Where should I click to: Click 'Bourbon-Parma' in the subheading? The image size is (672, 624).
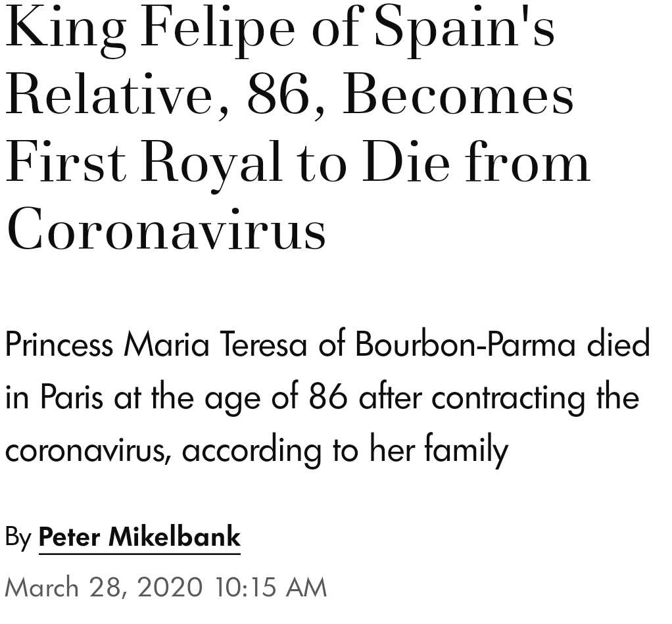[466, 345]
